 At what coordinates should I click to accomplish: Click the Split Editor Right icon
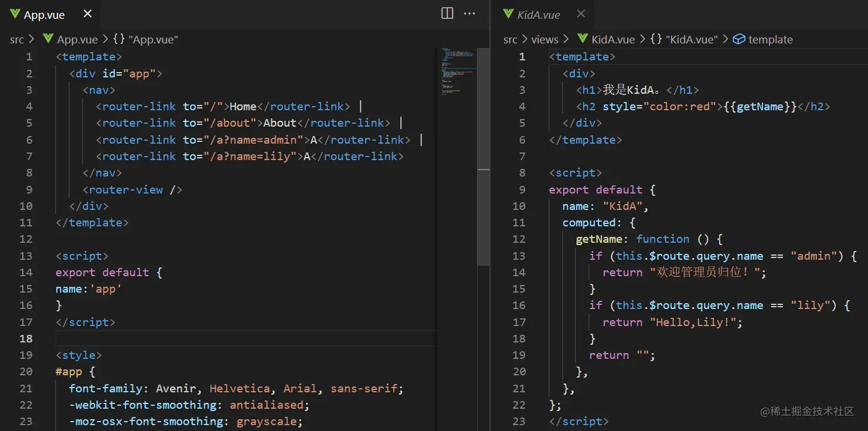pyautogui.click(x=447, y=13)
